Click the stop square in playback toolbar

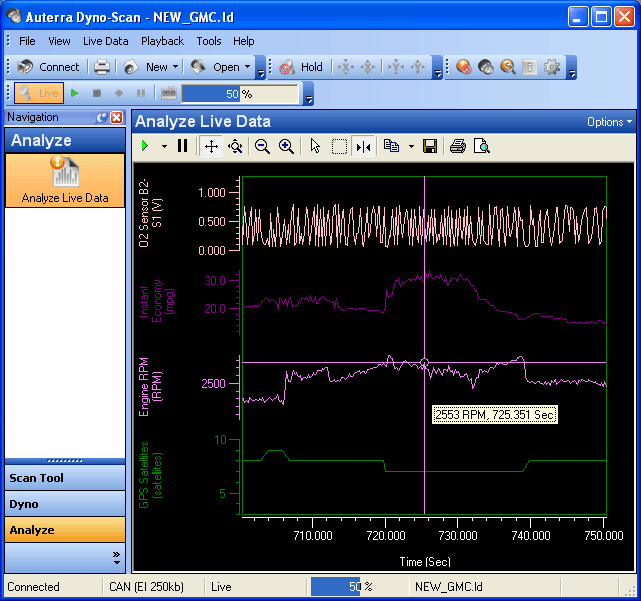[x=97, y=93]
